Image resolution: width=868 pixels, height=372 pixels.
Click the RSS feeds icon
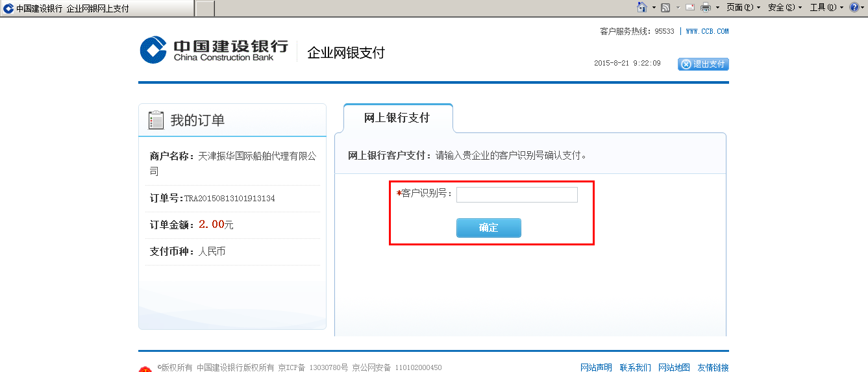(665, 8)
